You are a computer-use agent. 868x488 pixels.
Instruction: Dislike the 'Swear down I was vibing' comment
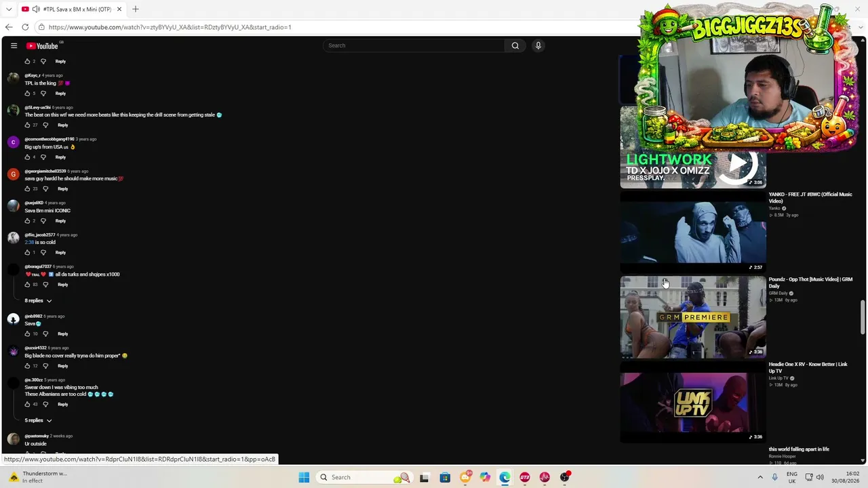click(x=45, y=405)
